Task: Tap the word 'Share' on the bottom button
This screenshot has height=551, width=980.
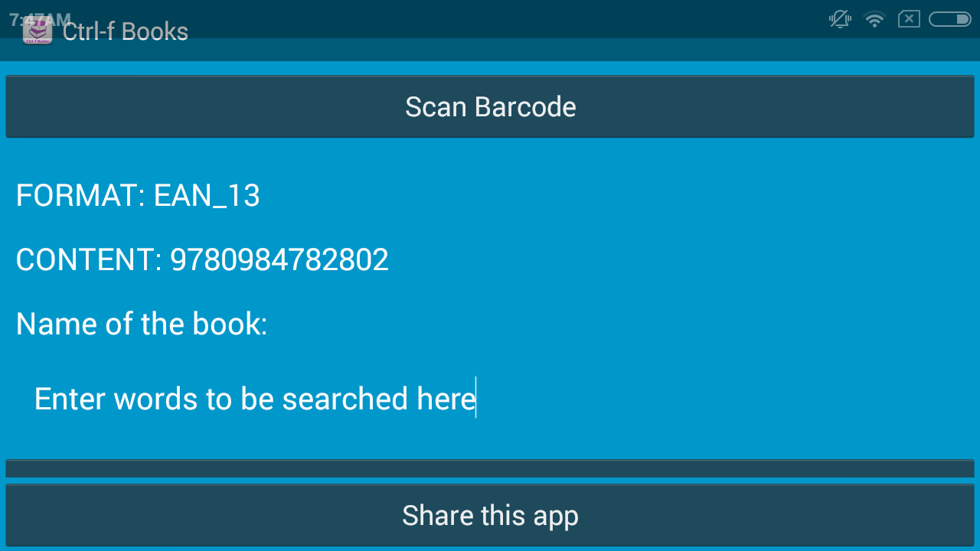Action: pos(437,515)
